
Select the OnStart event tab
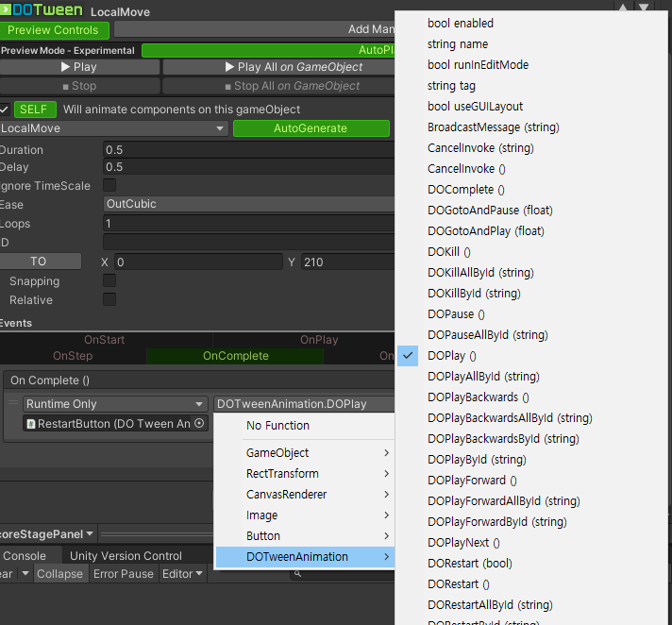[105, 340]
